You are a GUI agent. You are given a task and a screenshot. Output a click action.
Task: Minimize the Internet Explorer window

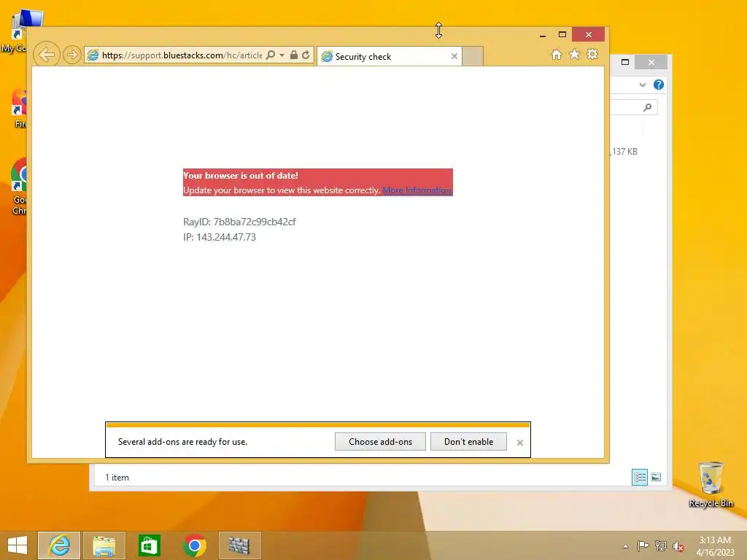(543, 35)
